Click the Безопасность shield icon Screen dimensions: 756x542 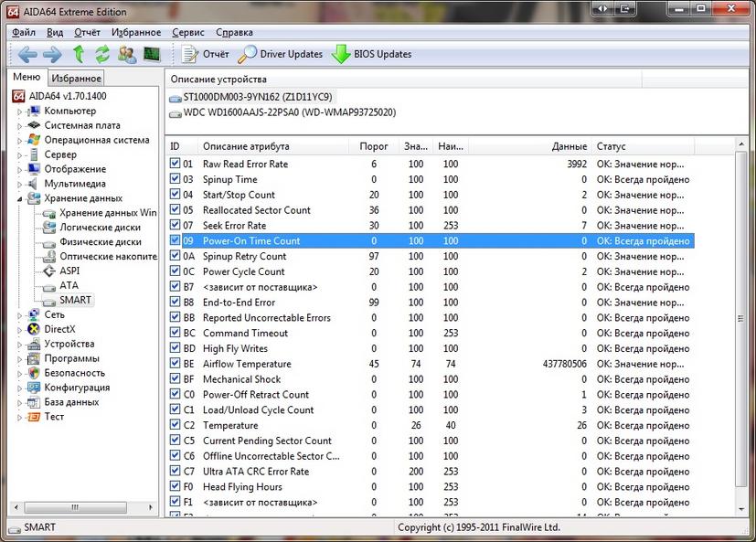point(34,373)
